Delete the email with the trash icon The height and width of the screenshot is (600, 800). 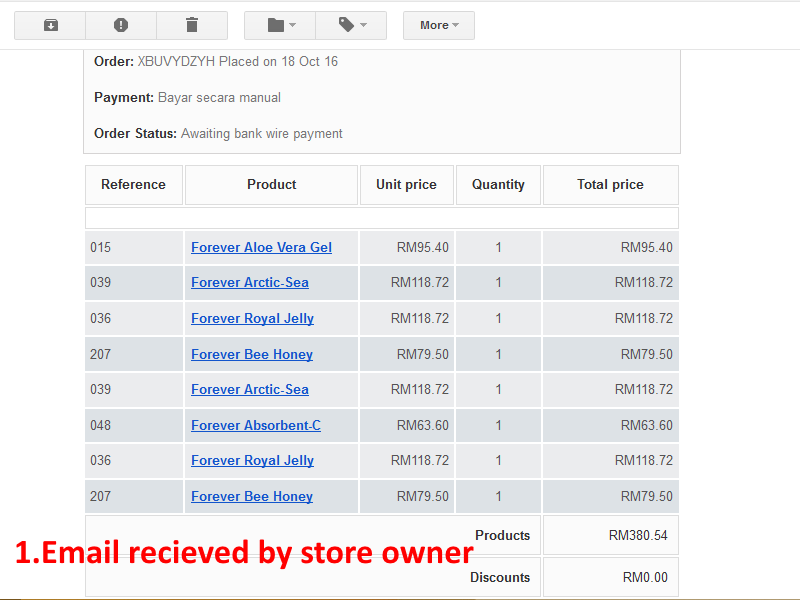192,25
